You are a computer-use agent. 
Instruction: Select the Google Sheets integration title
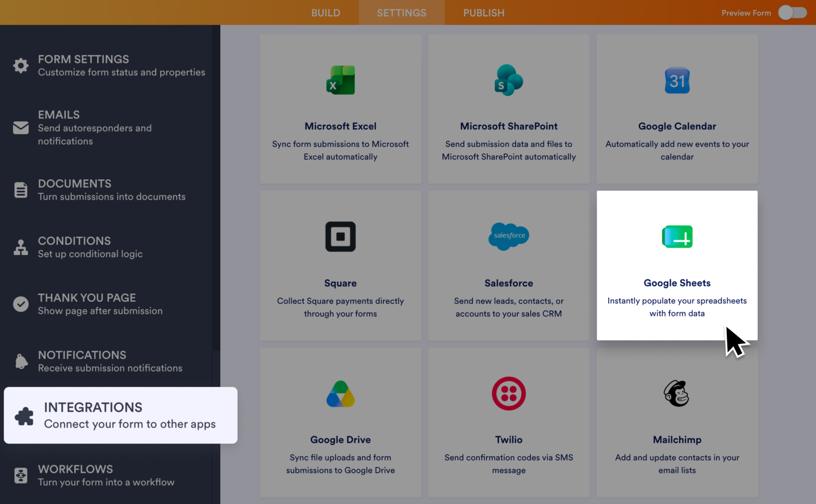[677, 283]
